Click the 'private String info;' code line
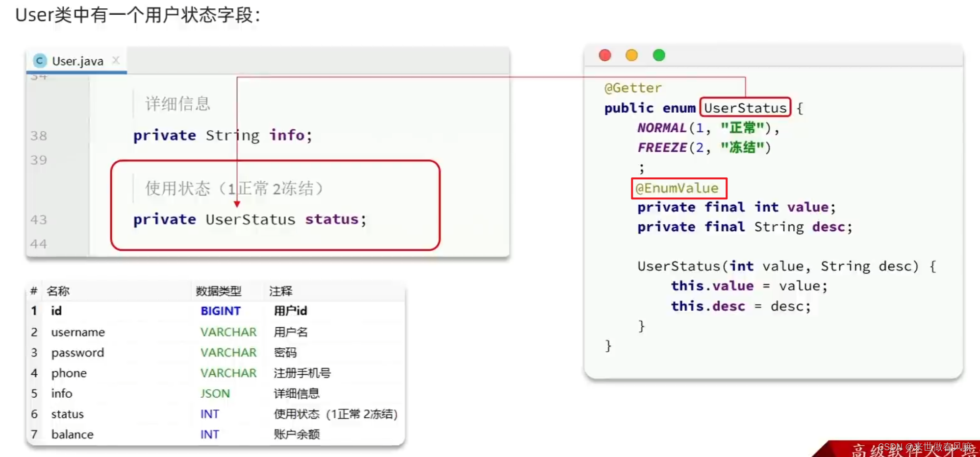This screenshot has height=457, width=980. 223,135
